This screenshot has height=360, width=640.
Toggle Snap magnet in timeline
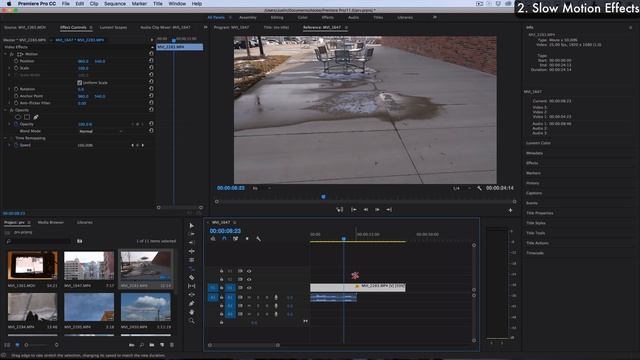pyautogui.click(x=224, y=239)
